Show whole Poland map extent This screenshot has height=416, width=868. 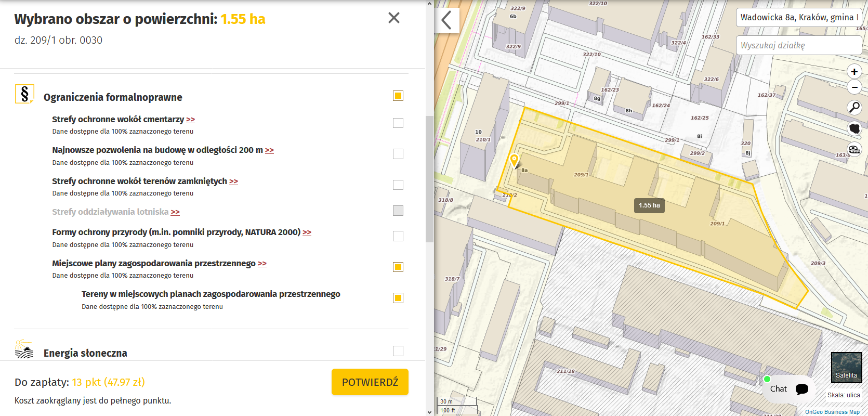point(854,128)
